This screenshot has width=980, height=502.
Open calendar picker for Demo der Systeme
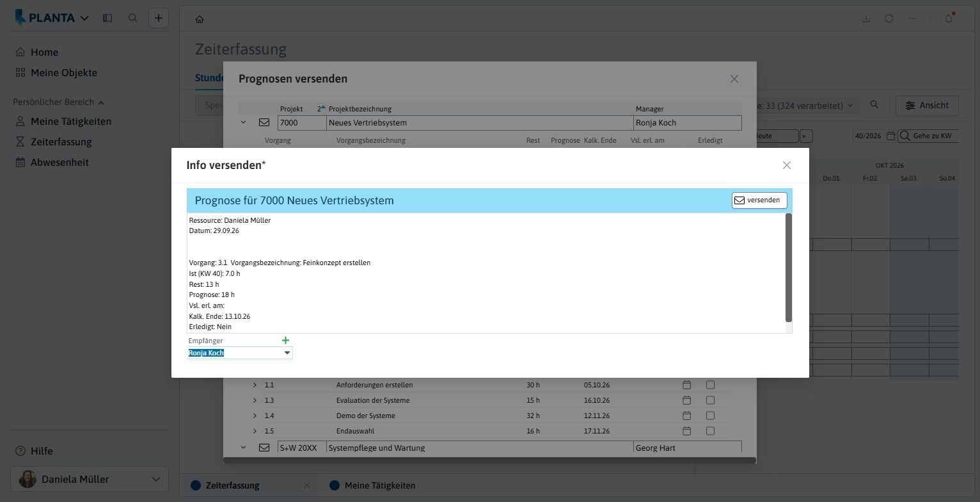(x=686, y=416)
